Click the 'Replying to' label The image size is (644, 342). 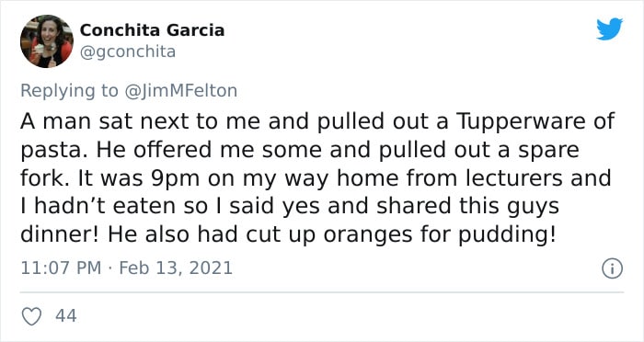(x=69, y=91)
